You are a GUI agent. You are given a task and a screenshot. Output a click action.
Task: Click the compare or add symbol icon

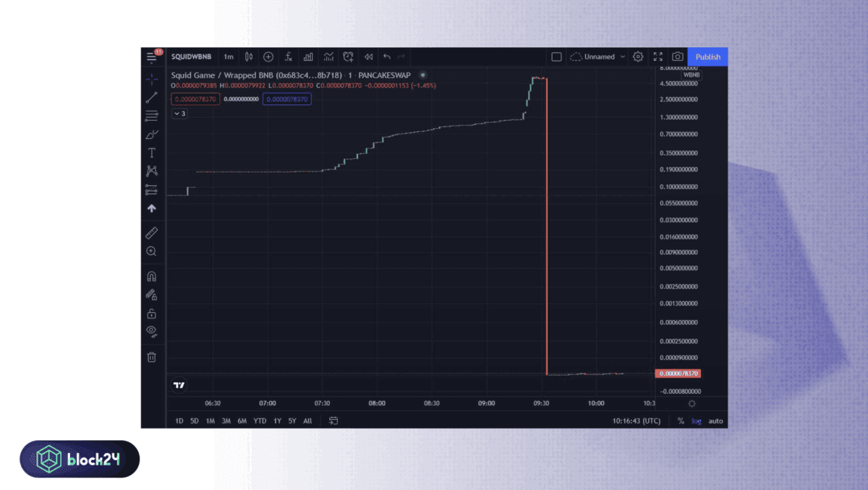268,56
